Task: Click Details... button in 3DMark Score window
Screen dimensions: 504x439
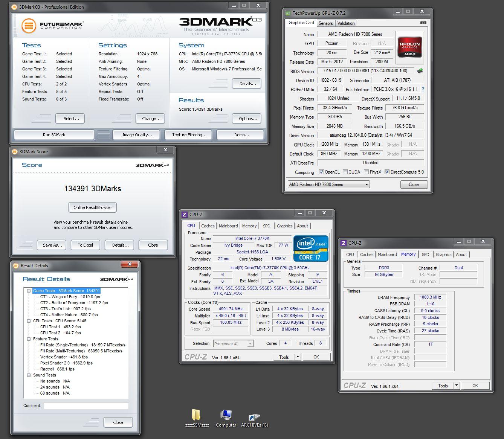Action: (x=120, y=245)
